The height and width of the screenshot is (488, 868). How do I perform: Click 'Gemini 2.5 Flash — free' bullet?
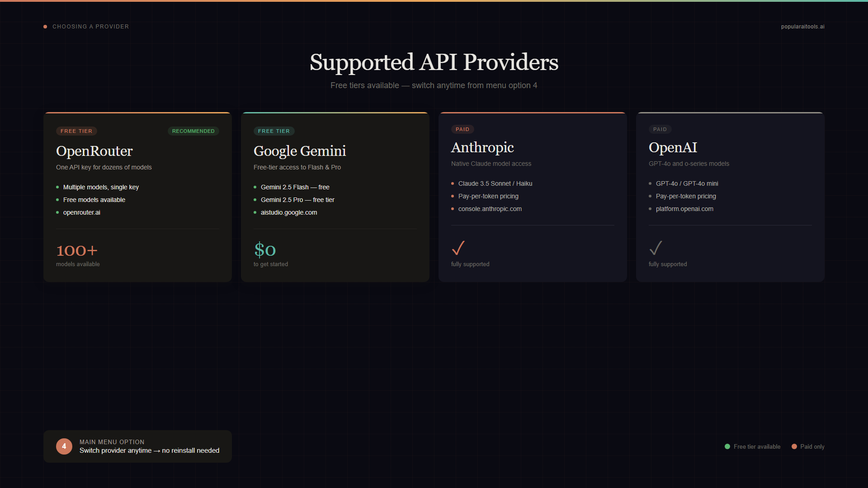[x=295, y=187]
